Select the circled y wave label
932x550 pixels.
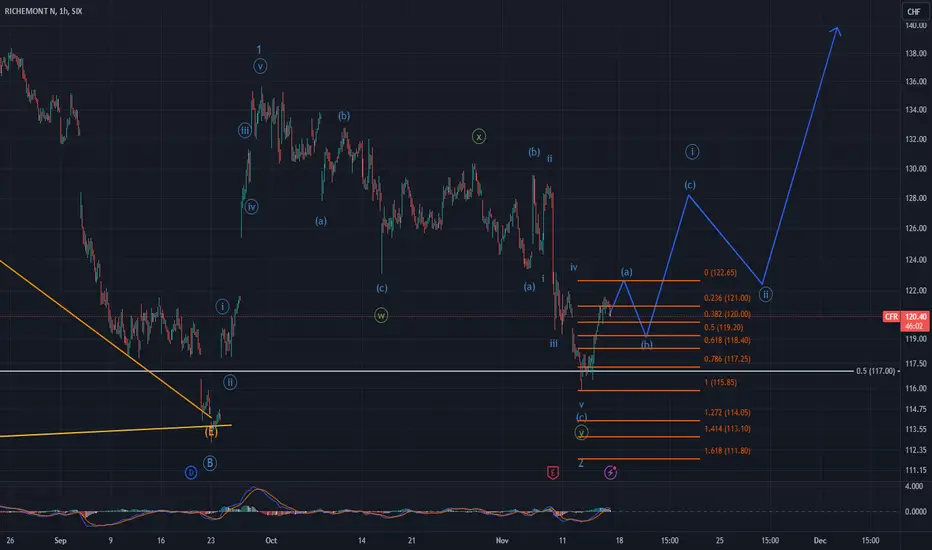pyautogui.click(x=581, y=433)
